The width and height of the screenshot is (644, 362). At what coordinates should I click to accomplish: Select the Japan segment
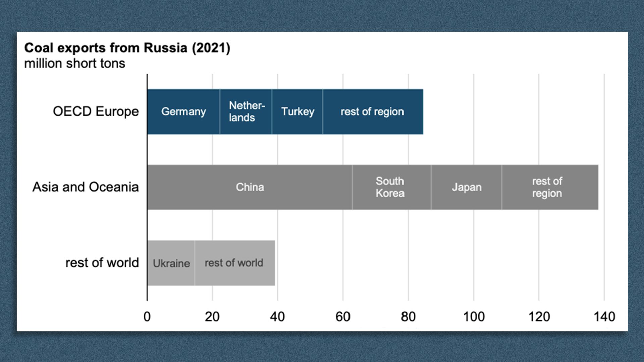pos(466,187)
